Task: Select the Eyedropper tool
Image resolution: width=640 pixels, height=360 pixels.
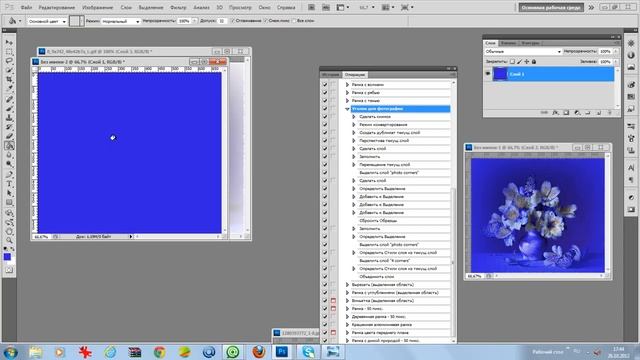Action: point(9,88)
